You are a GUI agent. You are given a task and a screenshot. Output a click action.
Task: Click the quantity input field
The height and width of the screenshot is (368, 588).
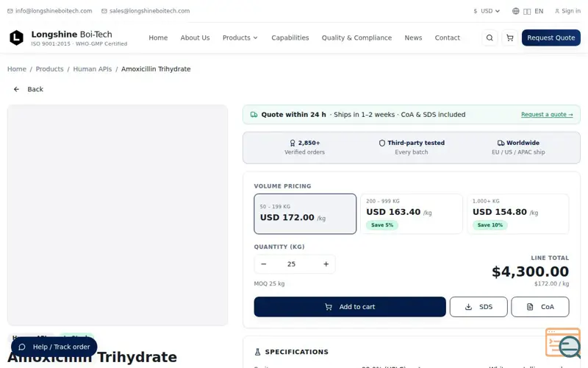pyautogui.click(x=291, y=264)
